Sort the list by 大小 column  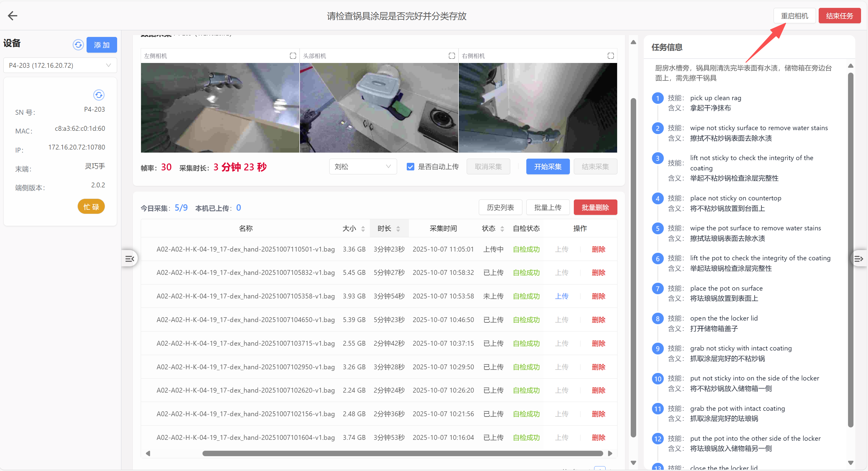tap(363, 229)
